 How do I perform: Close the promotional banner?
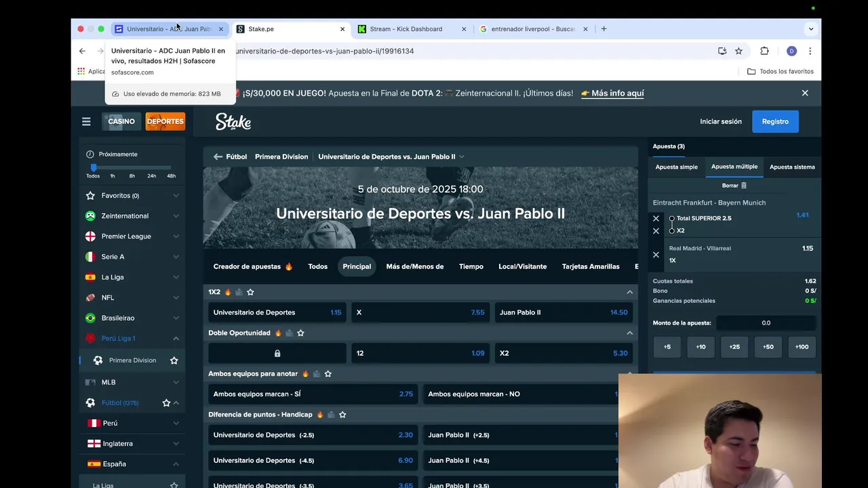pyautogui.click(x=805, y=93)
